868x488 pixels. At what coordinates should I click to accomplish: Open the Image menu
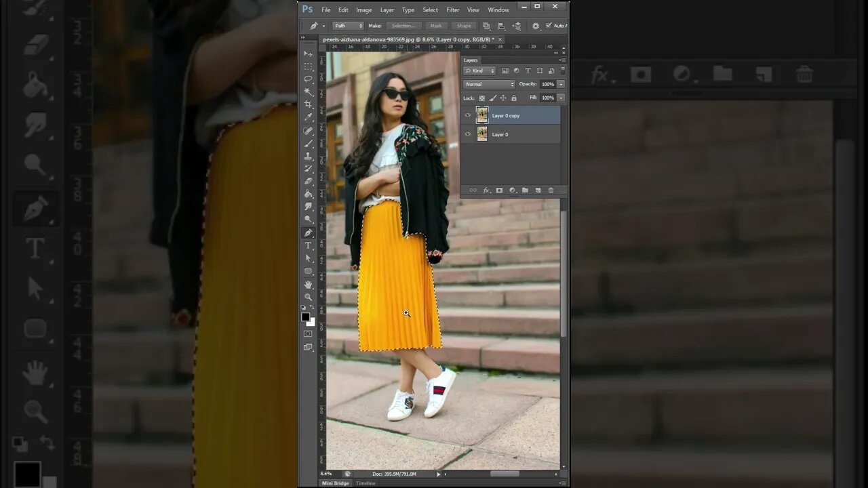coord(364,9)
